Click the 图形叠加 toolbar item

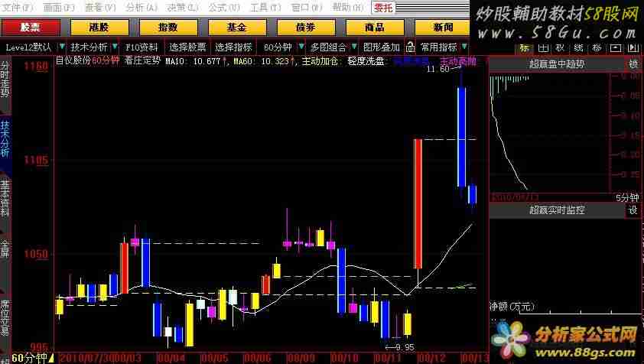tap(381, 47)
